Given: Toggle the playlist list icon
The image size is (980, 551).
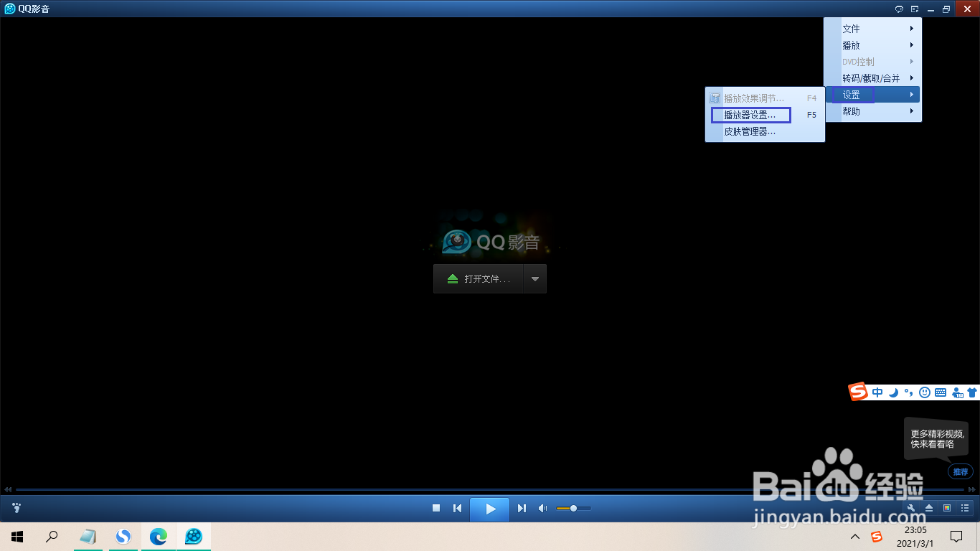Looking at the screenshot, I should [965, 508].
